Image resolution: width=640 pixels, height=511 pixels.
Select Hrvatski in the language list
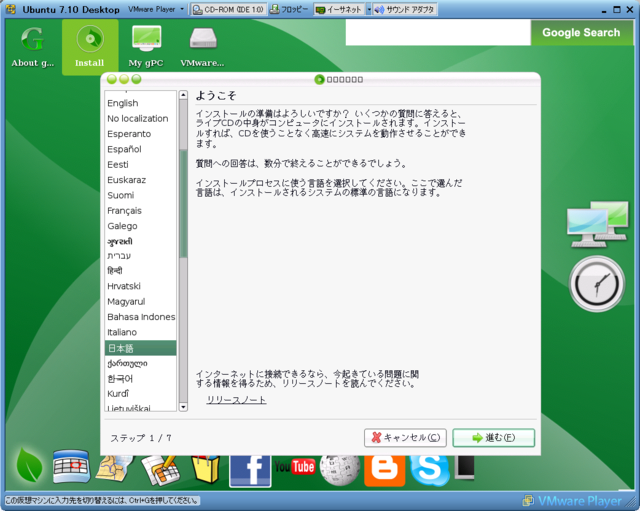(x=140, y=286)
